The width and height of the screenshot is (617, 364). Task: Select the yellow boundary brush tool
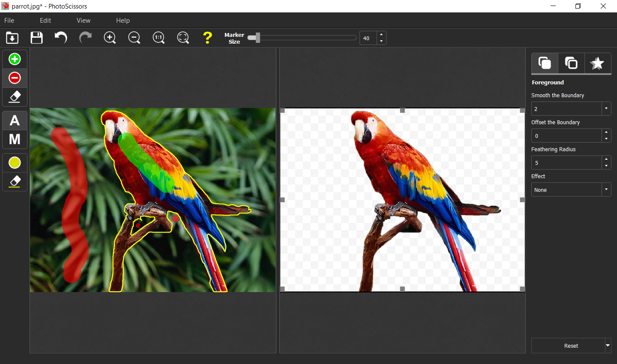(x=15, y=163)
